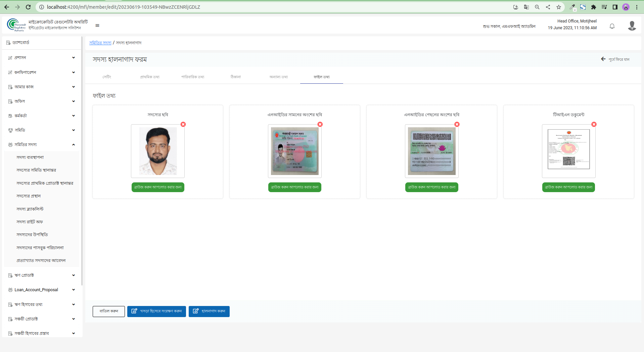Click the MRA logo in header
The image size is (644, 352).
[16, 25]
